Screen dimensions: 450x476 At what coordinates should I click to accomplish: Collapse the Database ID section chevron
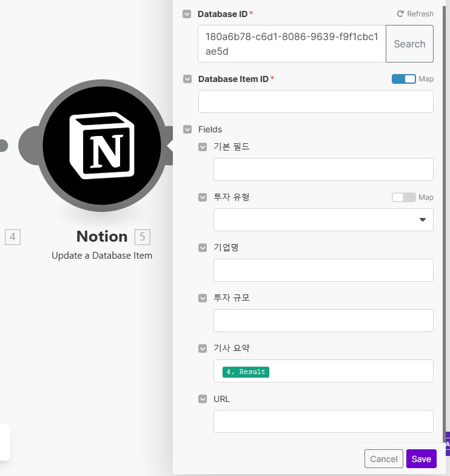point(187,14)
